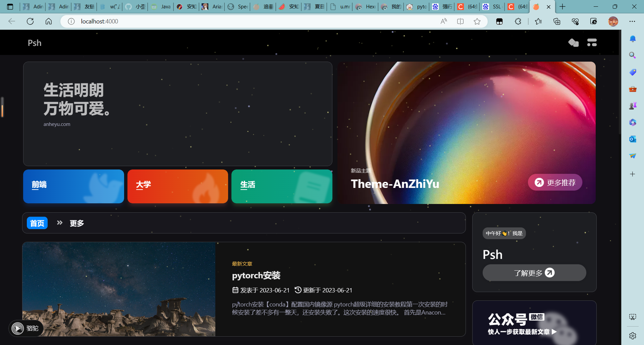
Task: Click the 了解更多 button
Action: pyautogui.click(x=534, y=273)
